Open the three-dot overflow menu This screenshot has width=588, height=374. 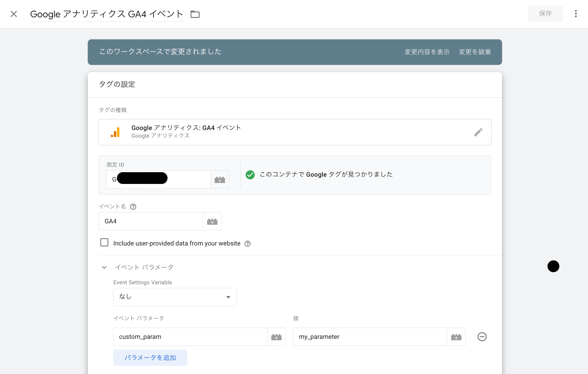click(575, 14)
